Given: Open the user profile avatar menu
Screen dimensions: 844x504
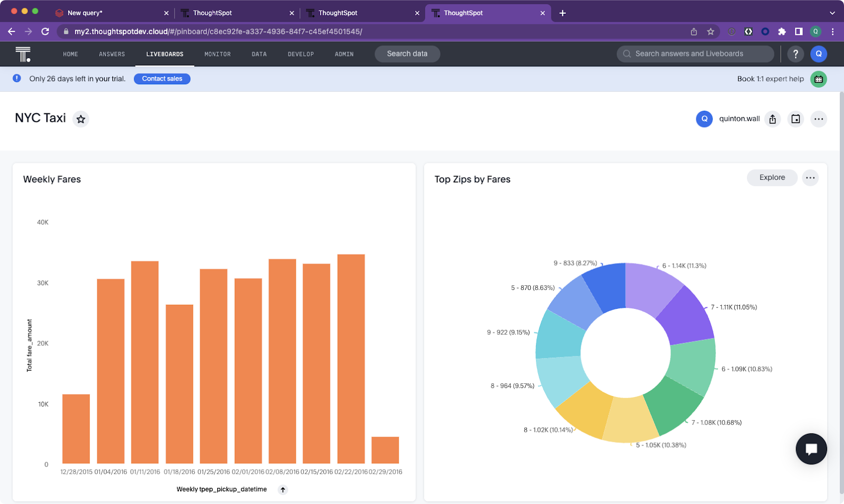Looking at the screenshot, I should coord(818,54).
